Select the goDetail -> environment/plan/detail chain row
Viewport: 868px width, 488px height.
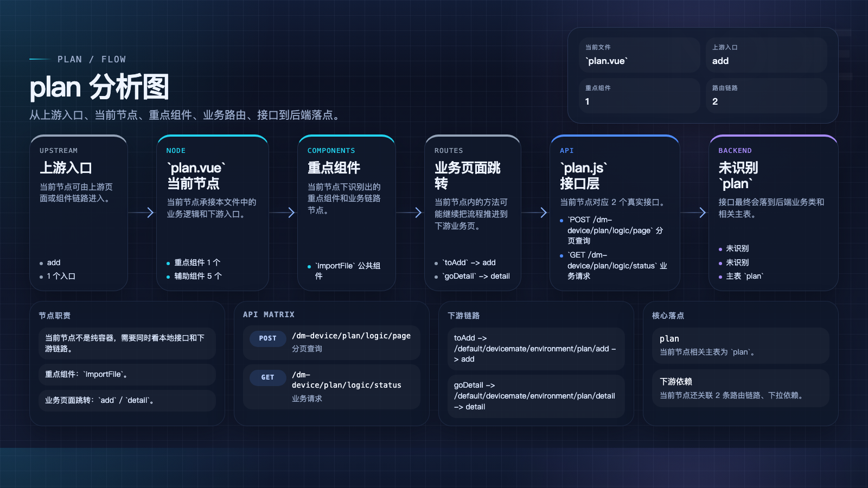tap(536, 396)
